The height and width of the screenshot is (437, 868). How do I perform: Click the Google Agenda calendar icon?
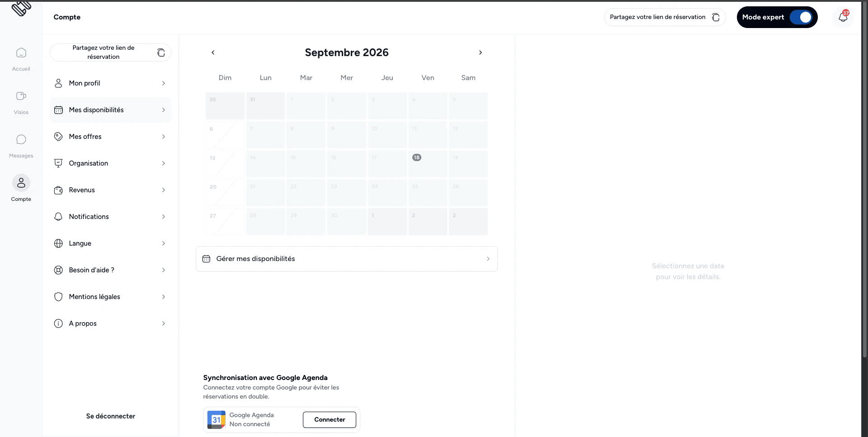pyautogui.click(x=217, y=420)
